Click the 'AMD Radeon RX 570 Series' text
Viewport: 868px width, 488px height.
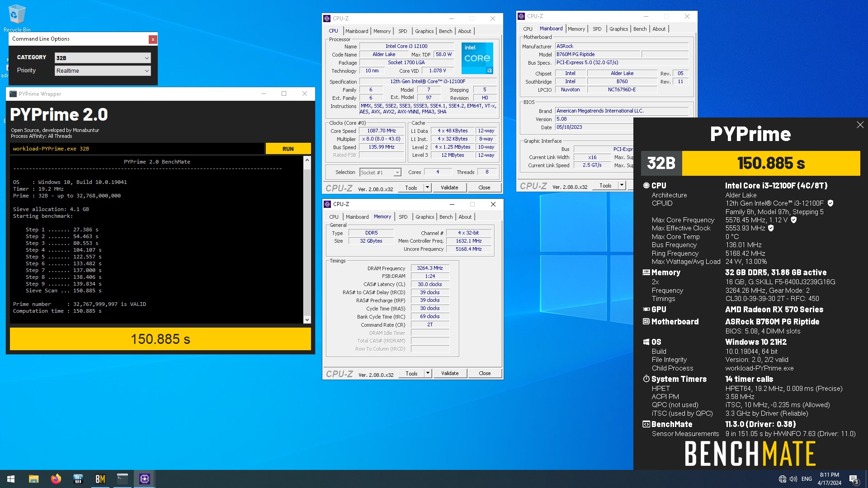click(774, 310)
